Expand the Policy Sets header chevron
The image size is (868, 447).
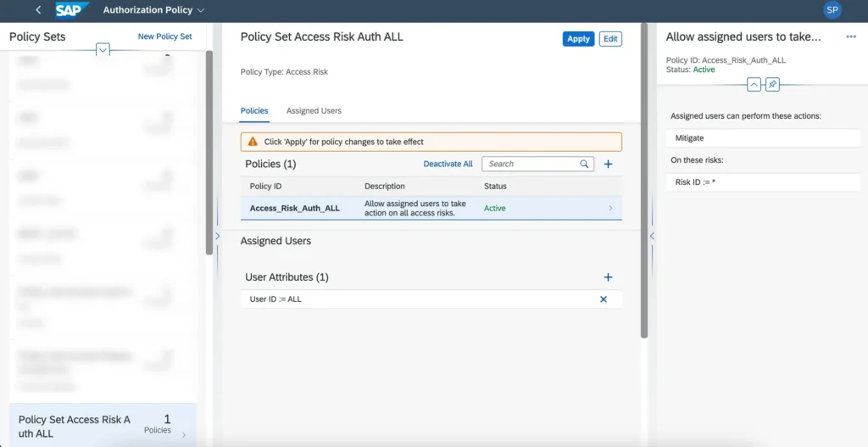(103, 50)
